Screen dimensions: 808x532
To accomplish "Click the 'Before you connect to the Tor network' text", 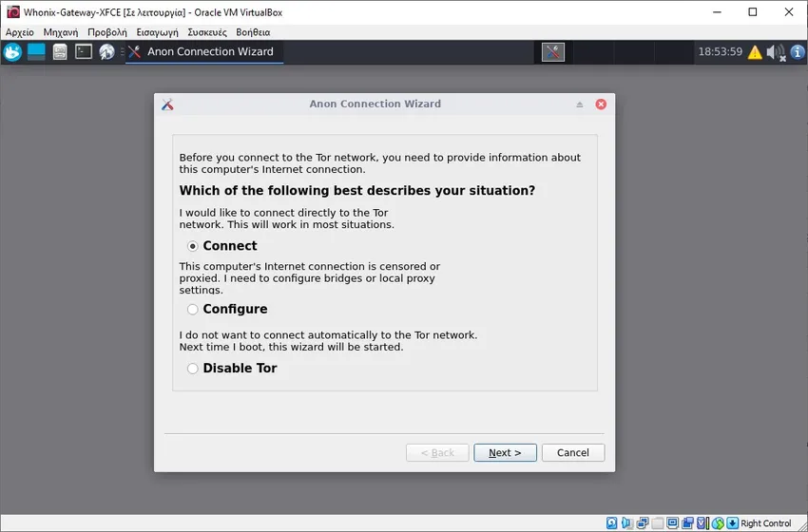I will click(x=380, y=163).
